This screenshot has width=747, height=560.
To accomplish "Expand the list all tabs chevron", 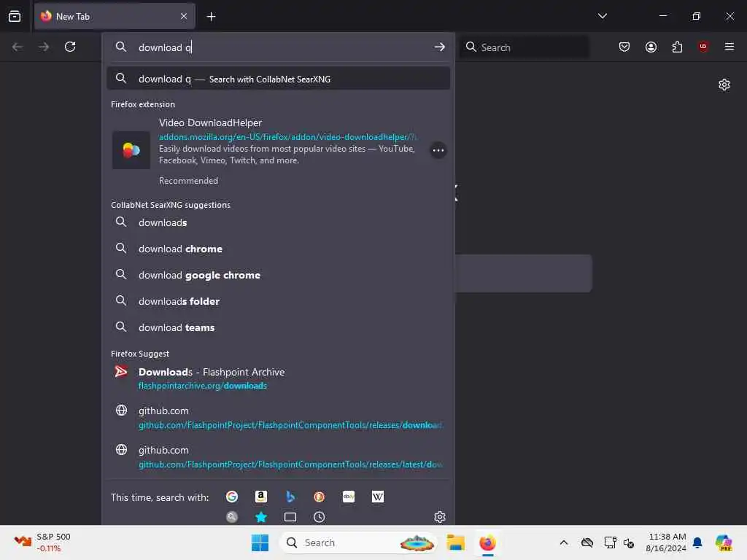I will (x=602, y=16).
